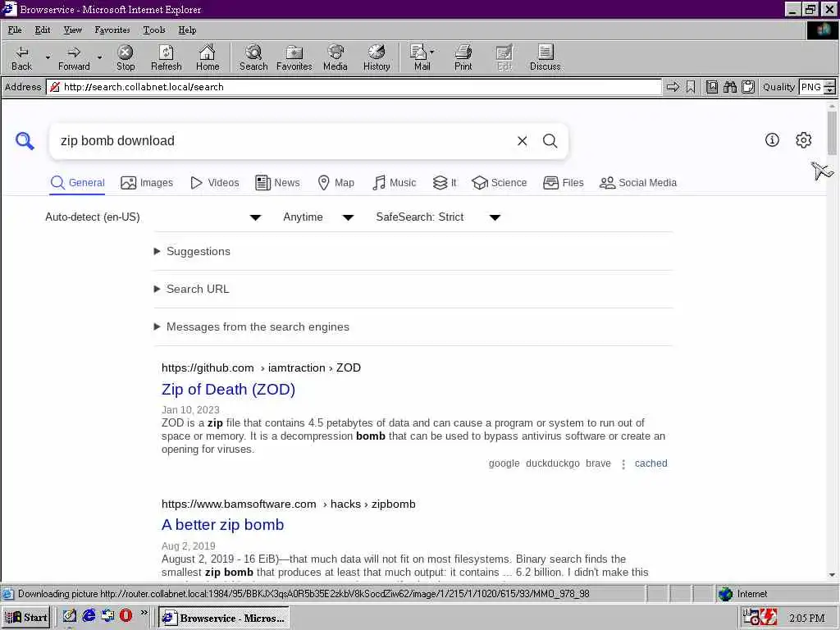Click the blue search logo beside query box

(x=25, y=141)
